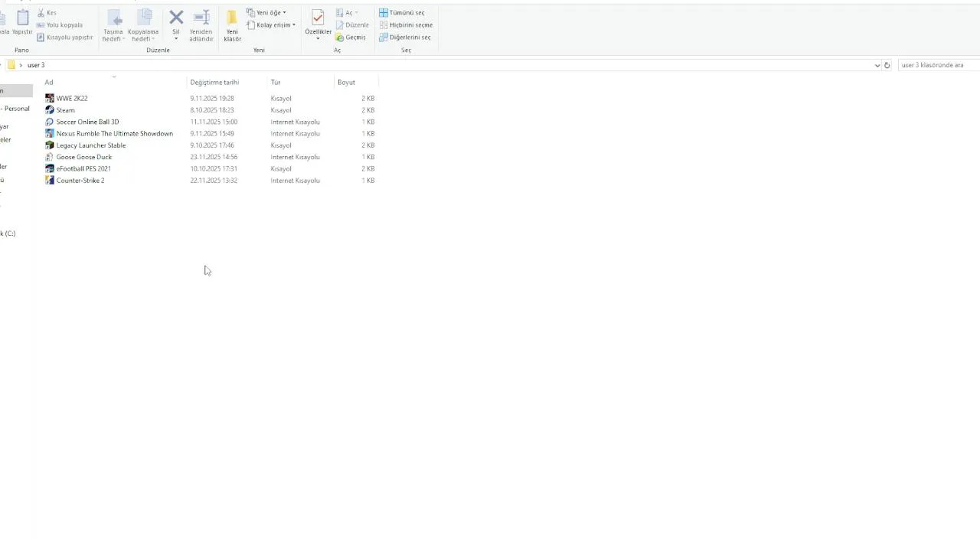Viewport: 980px width, 551px height.
Task: Click the Sil delete X icon
Action: [x=176, y=18]
